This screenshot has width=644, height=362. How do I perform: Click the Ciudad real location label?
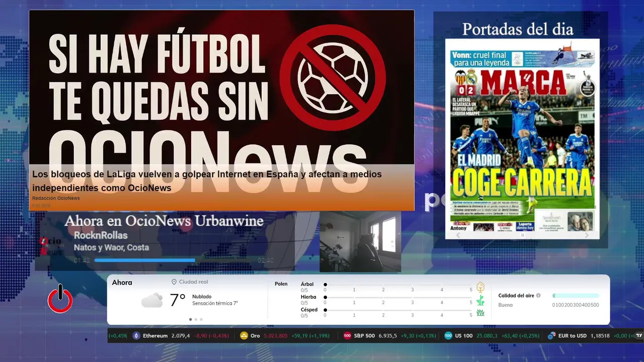pos(193,282)
